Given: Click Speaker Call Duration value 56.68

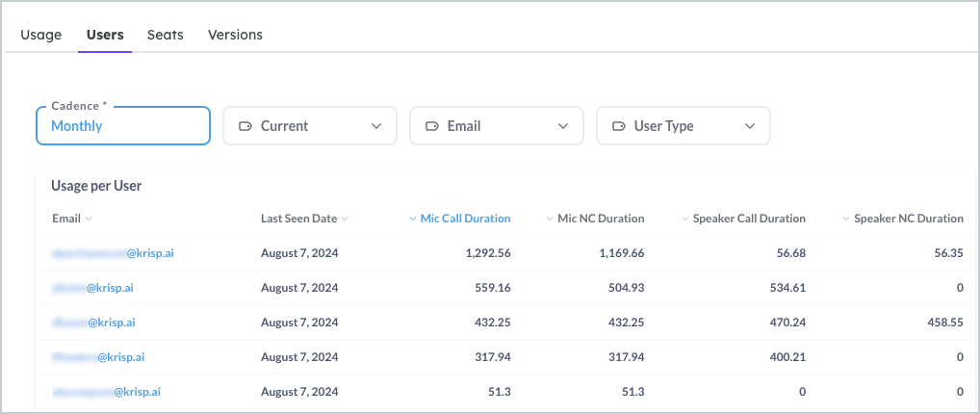Looking at the screenshot, I should [789, 253].
